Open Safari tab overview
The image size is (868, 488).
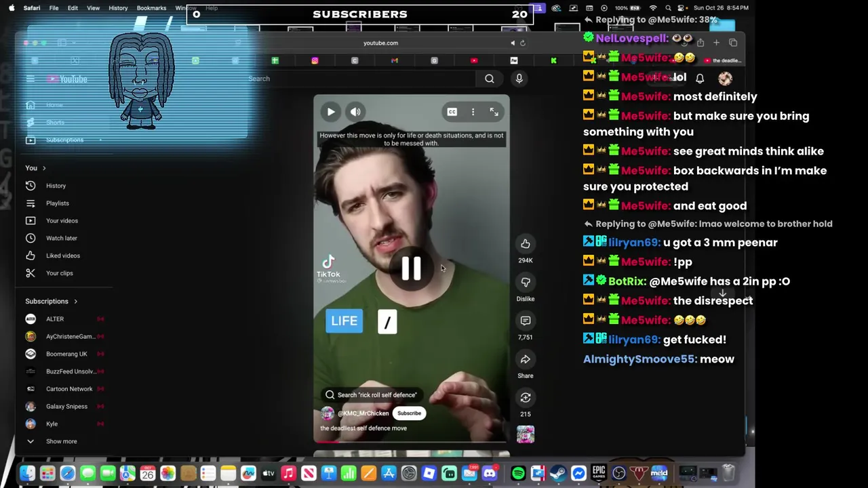(733, 43)
